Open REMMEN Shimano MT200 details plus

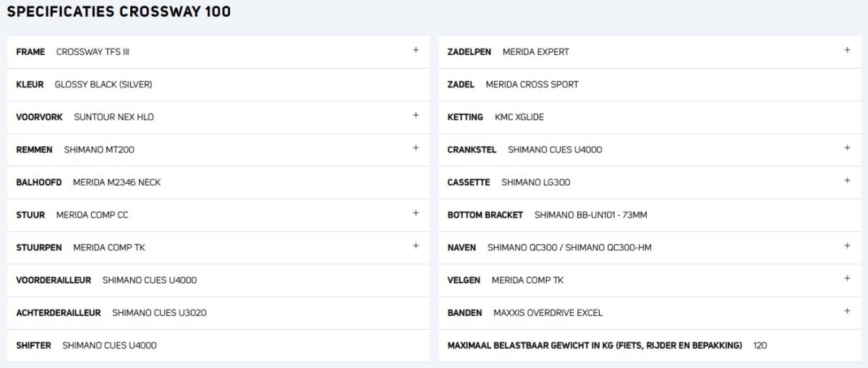pos(416,148)
